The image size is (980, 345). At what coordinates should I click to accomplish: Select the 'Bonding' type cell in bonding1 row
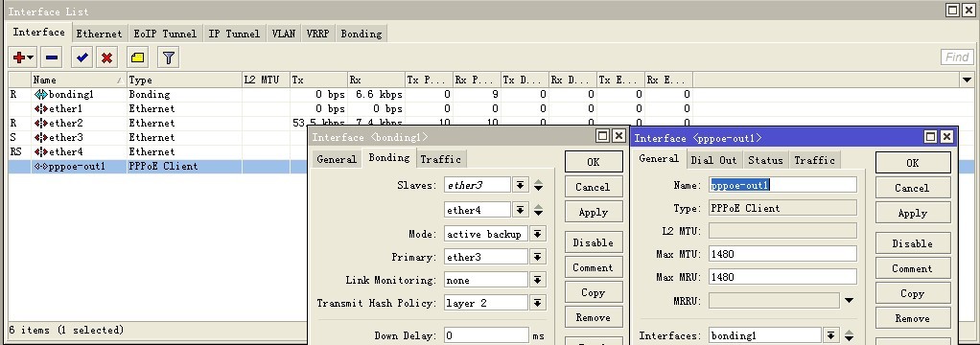coord(184,94)
